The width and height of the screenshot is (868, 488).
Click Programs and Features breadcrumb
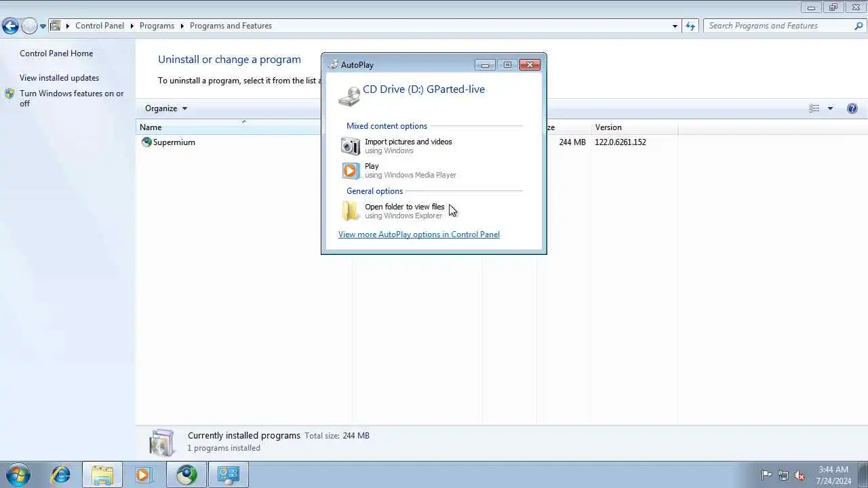coord(231,26)
